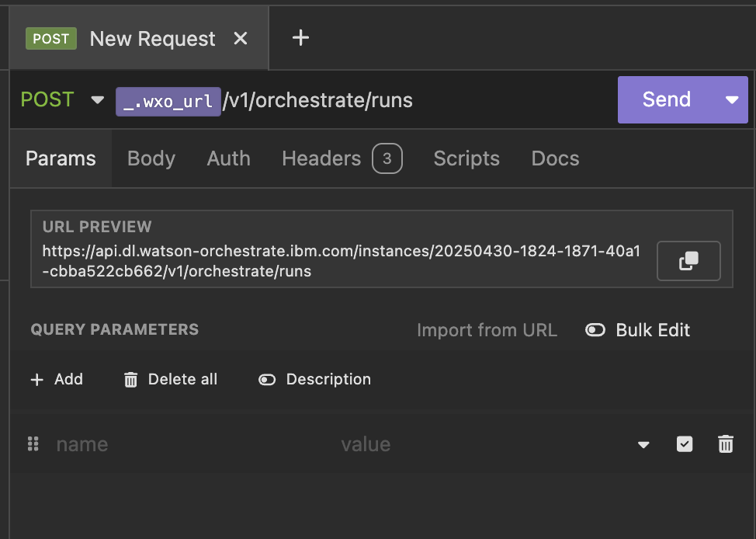Click the parameter name input field
This screenshot has width=756, height=539.
pos(192,444)
